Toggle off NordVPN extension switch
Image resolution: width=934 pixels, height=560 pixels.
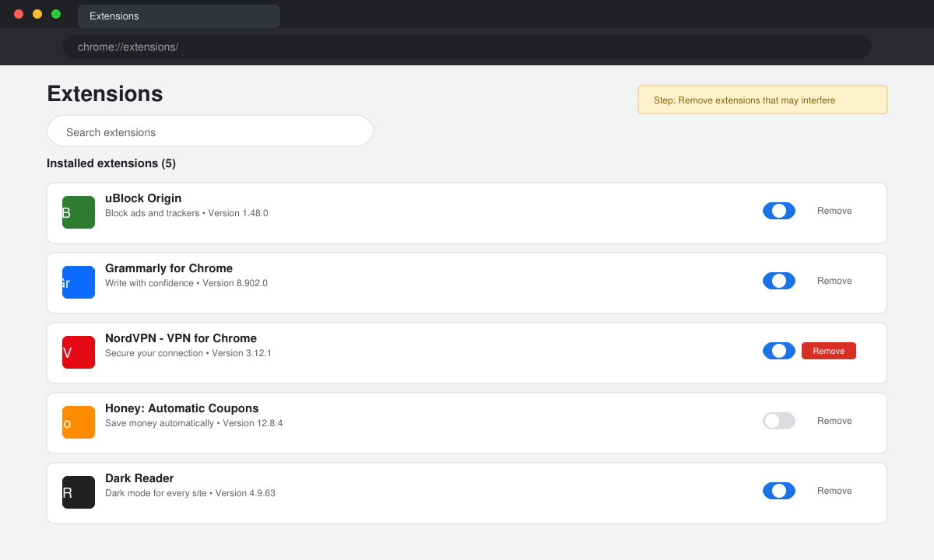(779, 351)
